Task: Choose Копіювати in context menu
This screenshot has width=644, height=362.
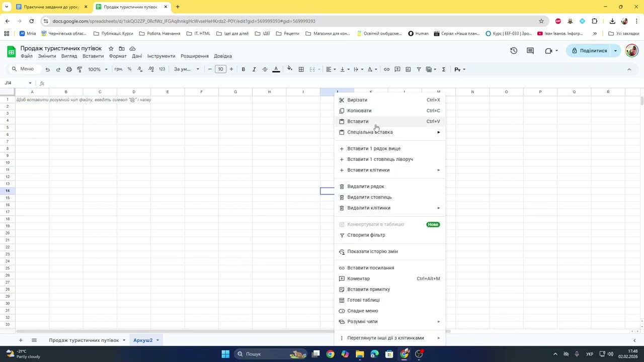Action: click(x=390, y=111)
